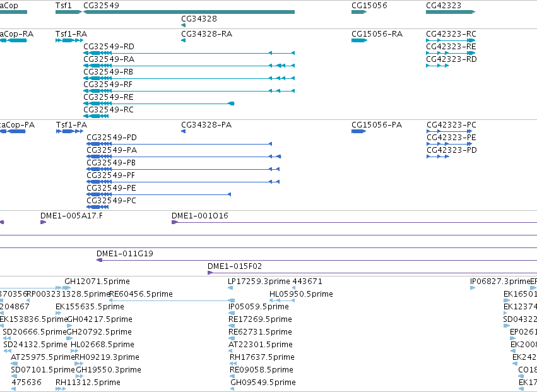The image size is (537, 392).
Task: Select the CG42323-PE protein label
Action: coord(451,138)
